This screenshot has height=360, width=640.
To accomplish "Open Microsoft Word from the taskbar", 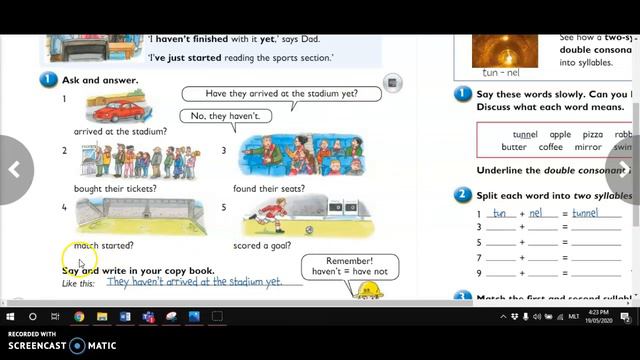I will pos(125,317).
